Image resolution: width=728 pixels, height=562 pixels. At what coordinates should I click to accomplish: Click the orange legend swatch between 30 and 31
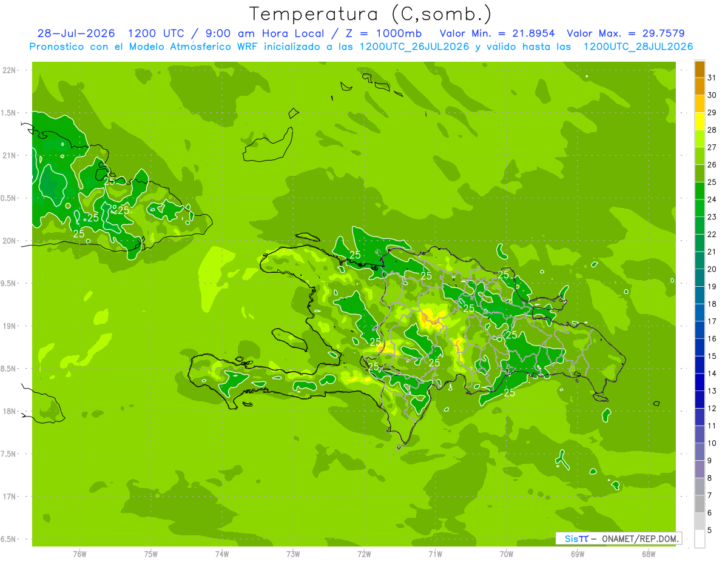pos(699,87)
